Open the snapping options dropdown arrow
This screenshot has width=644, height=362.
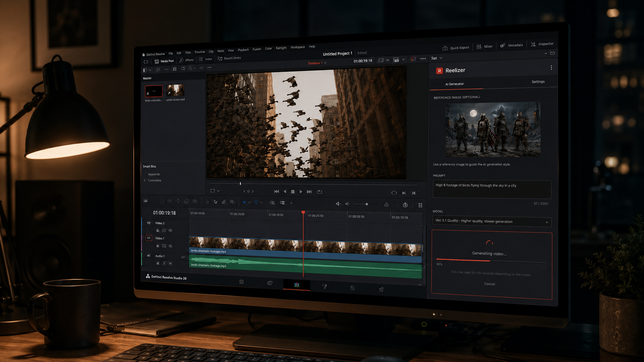[x=249, y=202]
